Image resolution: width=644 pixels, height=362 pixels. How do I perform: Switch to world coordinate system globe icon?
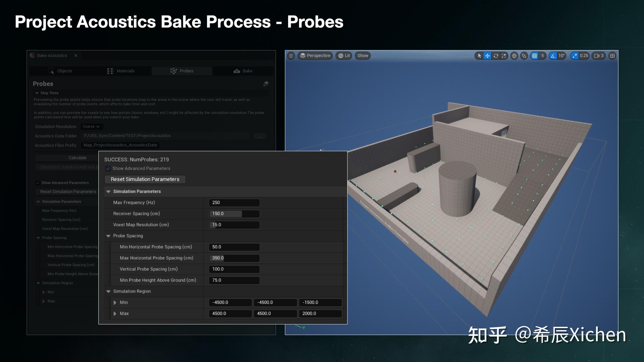514,56
